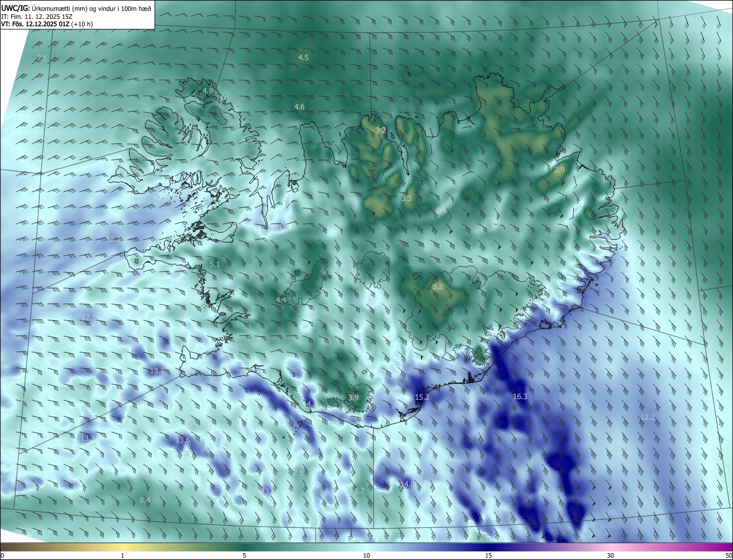
Task: Click the 15 tick on the color scale
Action: [488, 555]
